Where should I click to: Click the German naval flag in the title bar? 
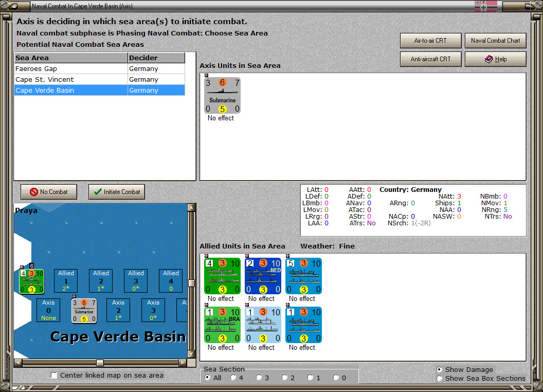(486, 6)
